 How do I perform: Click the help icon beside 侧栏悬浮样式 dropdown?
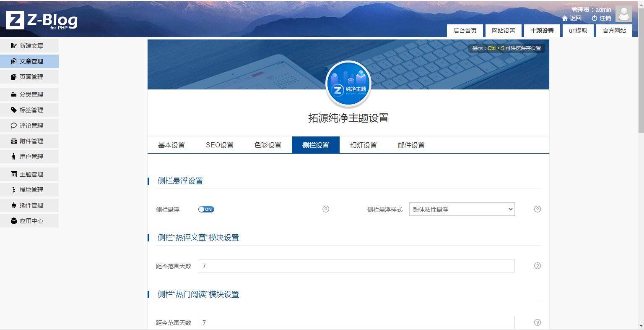pos(537,209)
